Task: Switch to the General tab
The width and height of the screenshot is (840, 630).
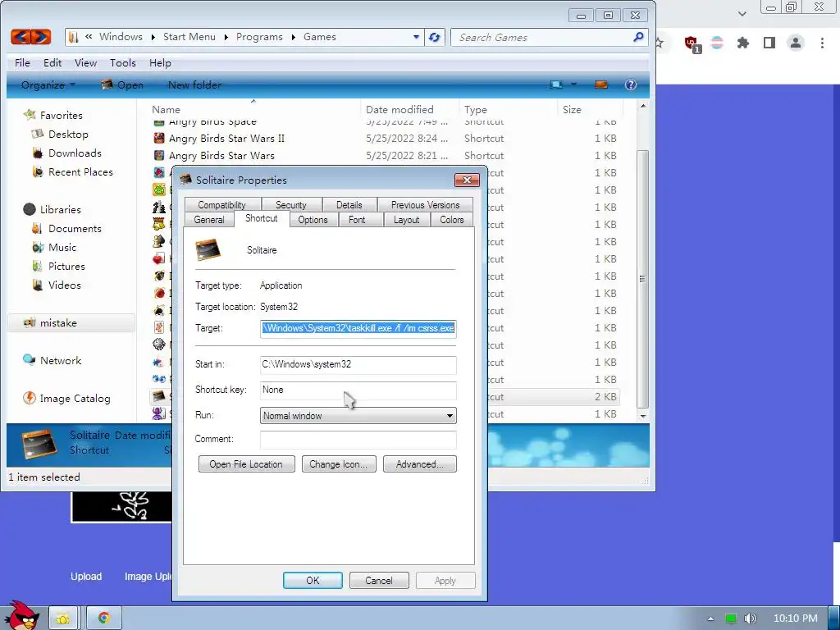Action: coord(209,220)
